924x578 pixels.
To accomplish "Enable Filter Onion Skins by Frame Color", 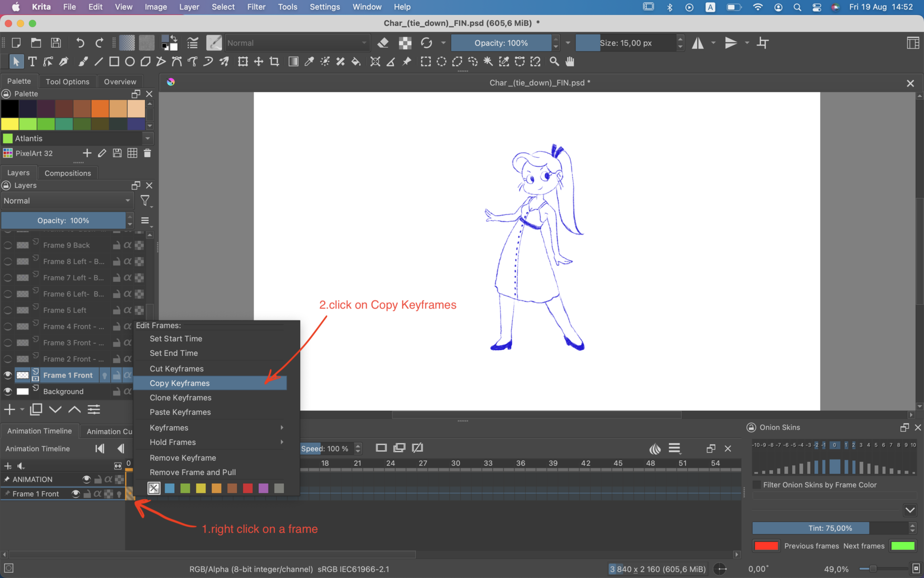I will [757, 485].
